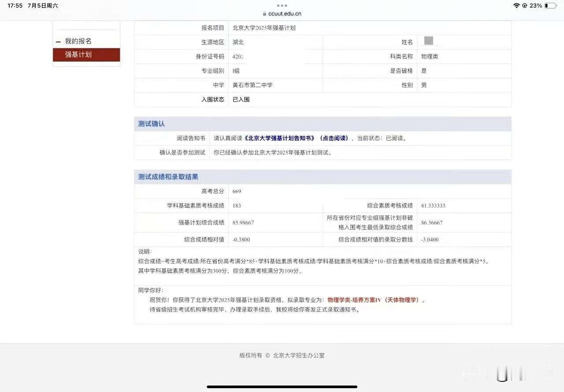This screenshot has width=564, height=392.
Task: Click the 性别 男 value
Action: 424,85
